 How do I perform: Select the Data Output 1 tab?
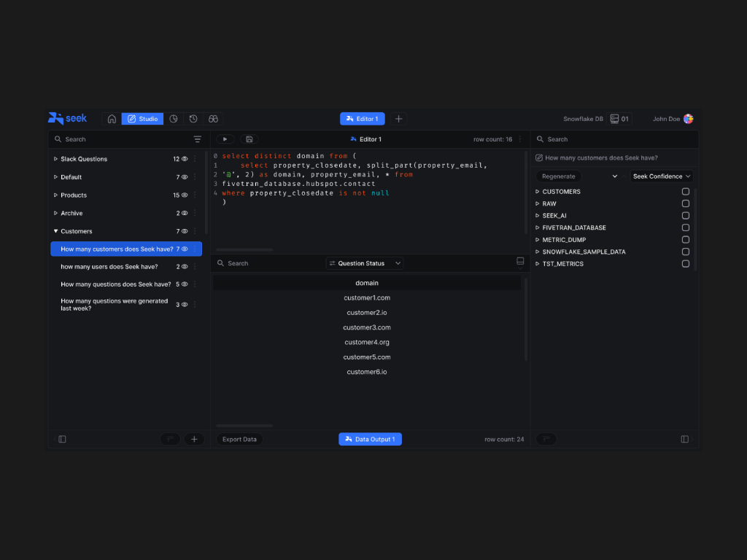[370, 439]
